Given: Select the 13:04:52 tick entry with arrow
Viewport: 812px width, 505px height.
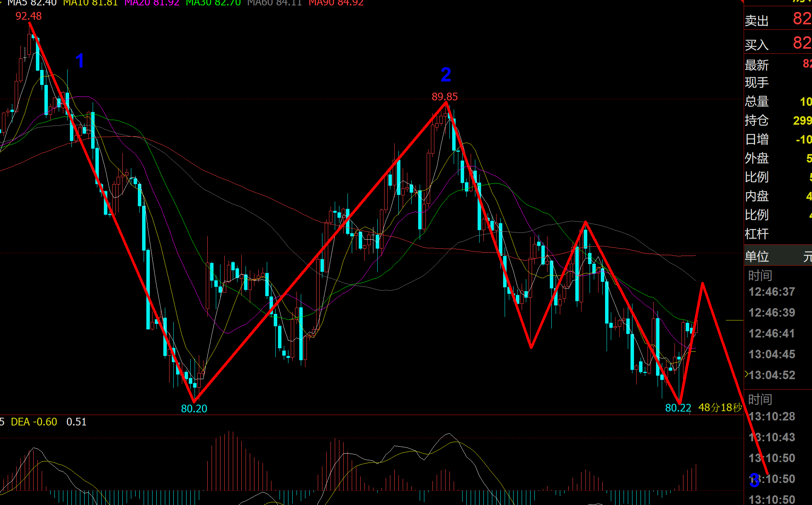Looking at the screenshot, I should click(771, 375).
